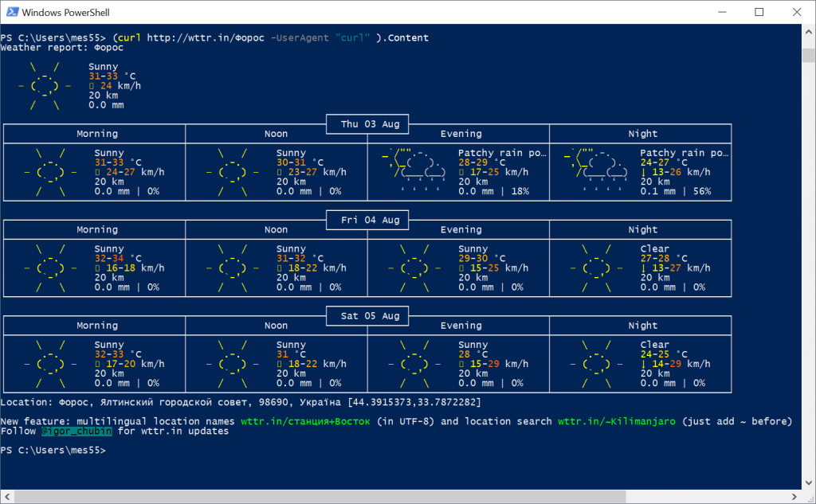Minimize the Windows PowerShell window
The image size is (816, 504).
pyautogui.click(x=722, y=12)
